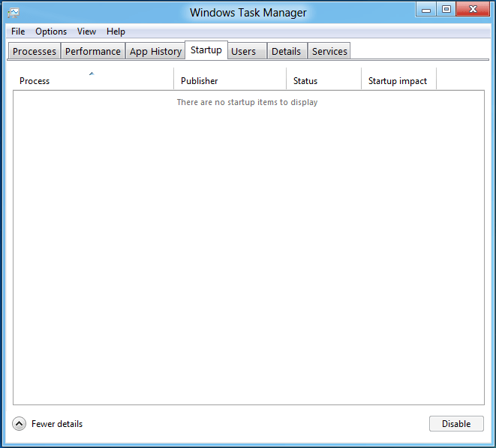
Task: Switch to the App History tab
Action: (x=155, y=51)
